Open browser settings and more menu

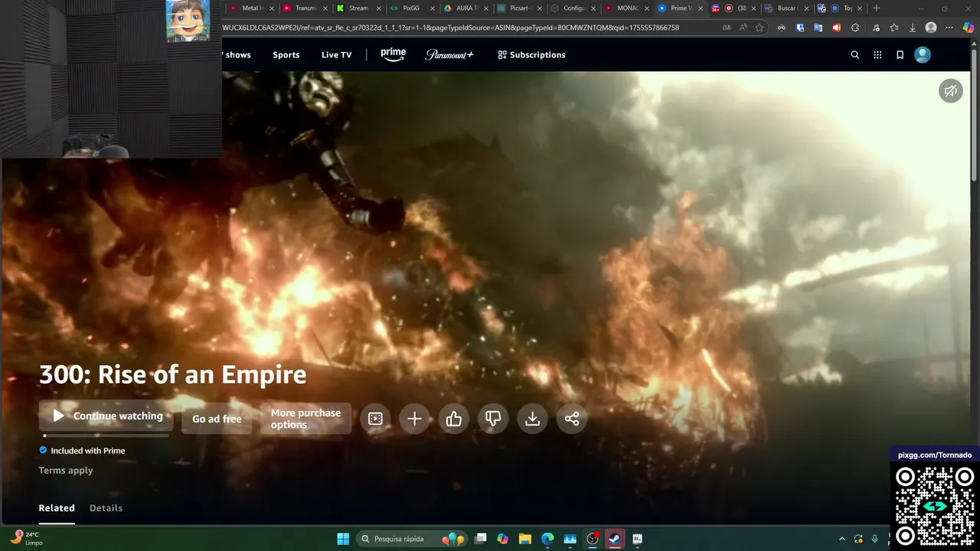click(x=950, y=28)
